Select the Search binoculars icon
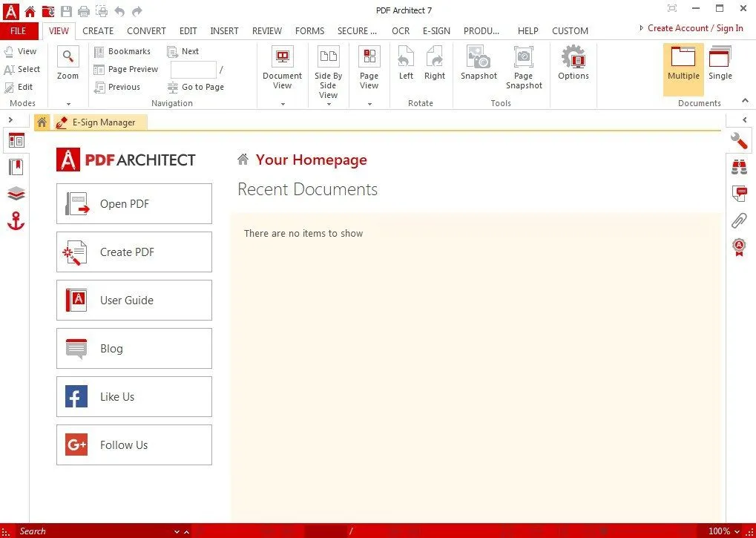The height and width of the screenshot is (538, 756). (738, 167)
